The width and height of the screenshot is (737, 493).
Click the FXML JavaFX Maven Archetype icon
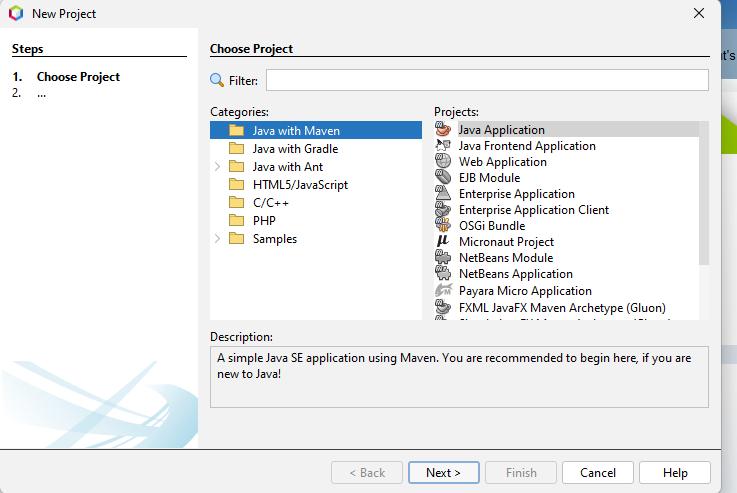click(x=443, y=307)
